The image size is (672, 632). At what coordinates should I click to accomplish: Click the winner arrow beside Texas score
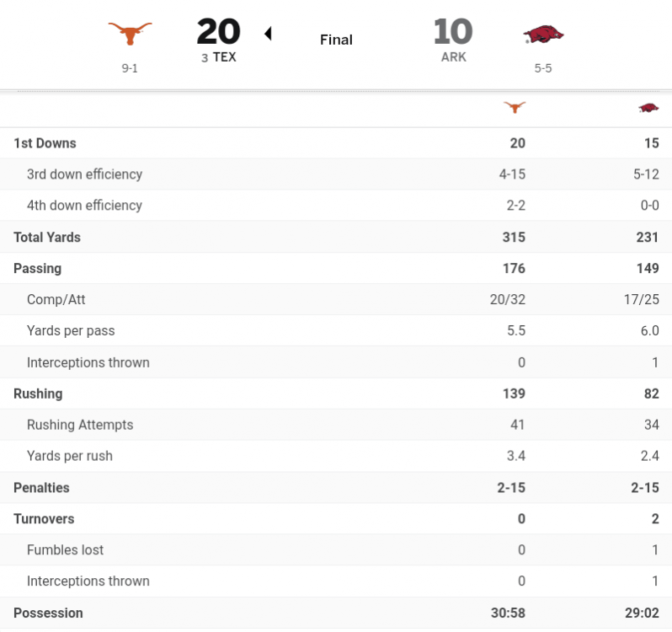268,34
